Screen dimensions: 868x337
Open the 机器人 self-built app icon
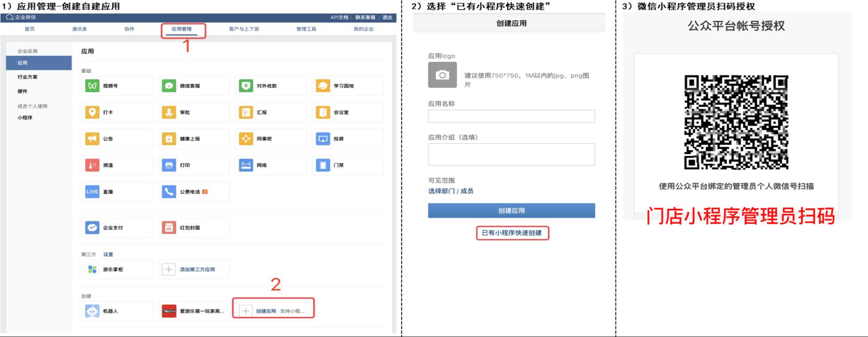92,311
